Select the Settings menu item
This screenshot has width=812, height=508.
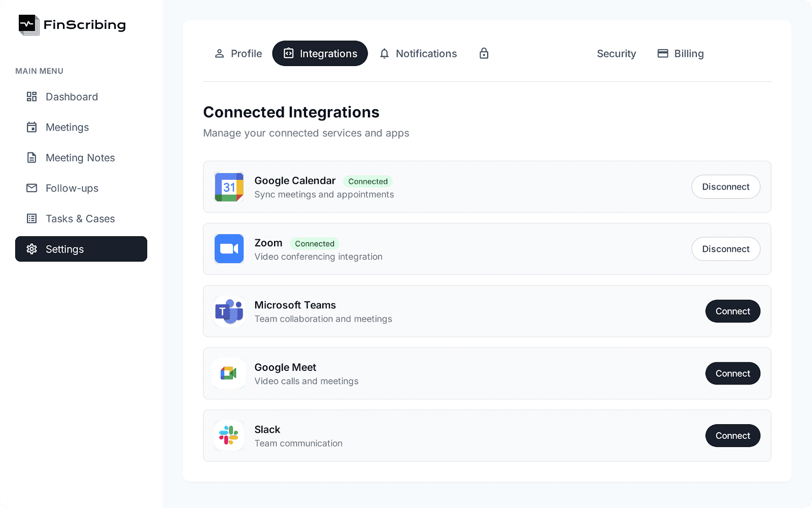click(81, 249)
